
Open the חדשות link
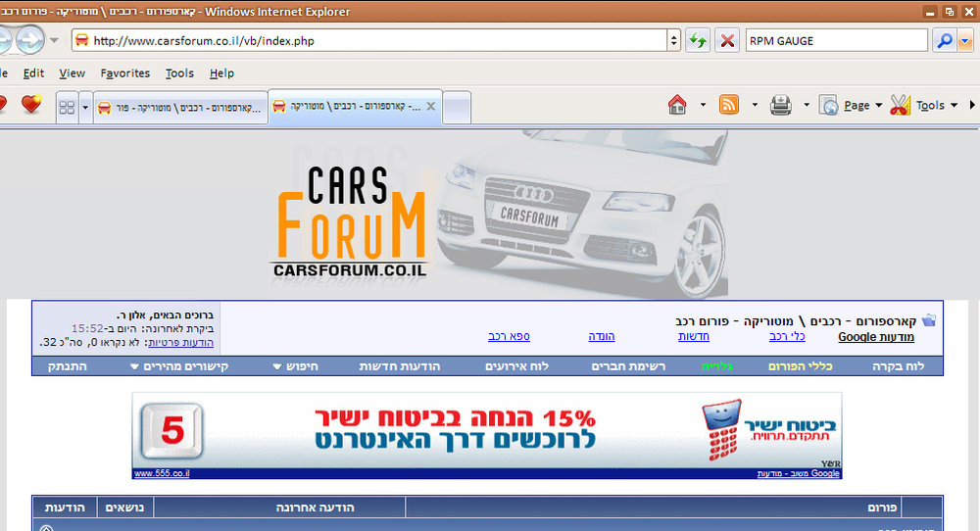click(x=694, y=336)
